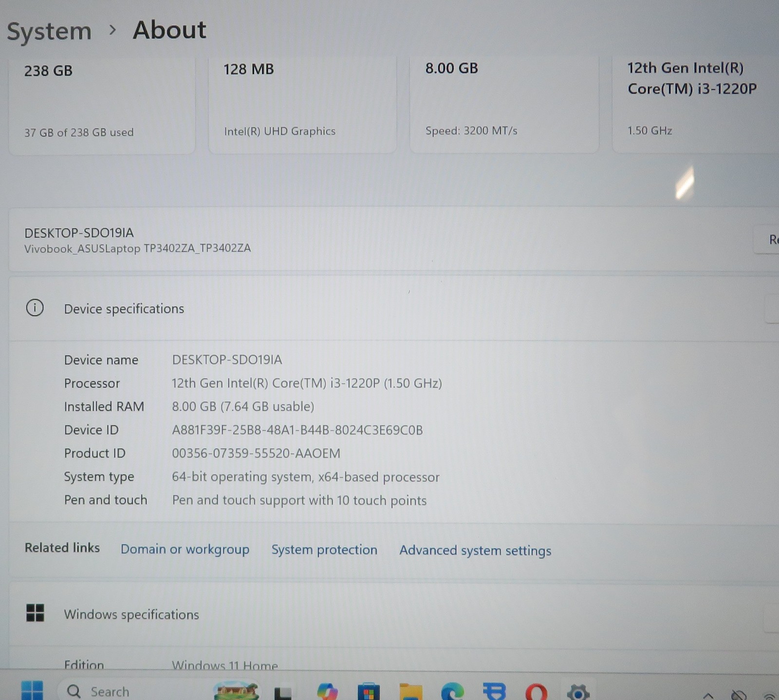Open Advanced system settings link
Image resolution: width=779 pixels, height=700 pixels.
pyautogui.click(x=475, y=551)
